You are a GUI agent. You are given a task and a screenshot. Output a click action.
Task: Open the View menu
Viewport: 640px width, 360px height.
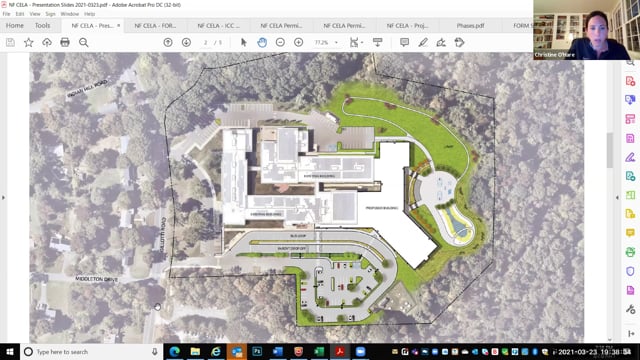click(x=35, y=14)
